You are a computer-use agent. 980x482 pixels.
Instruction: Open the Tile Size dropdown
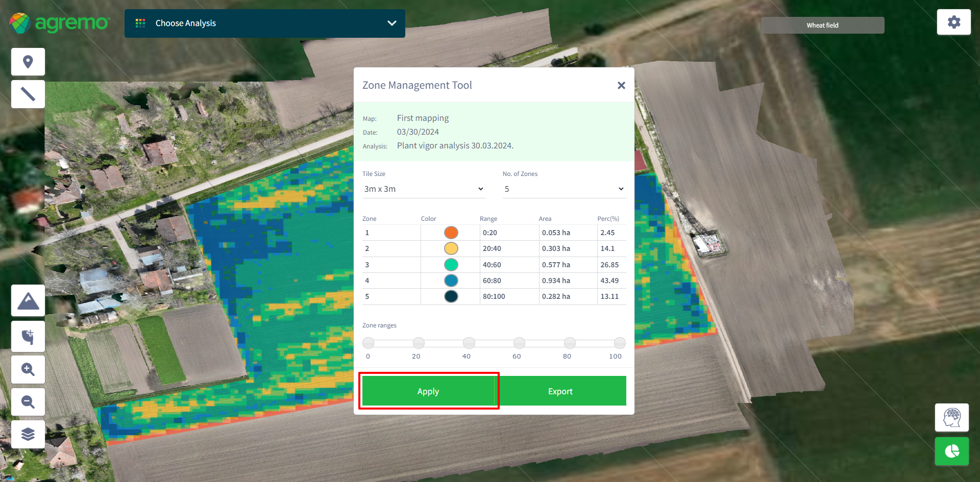coord(423,189)
